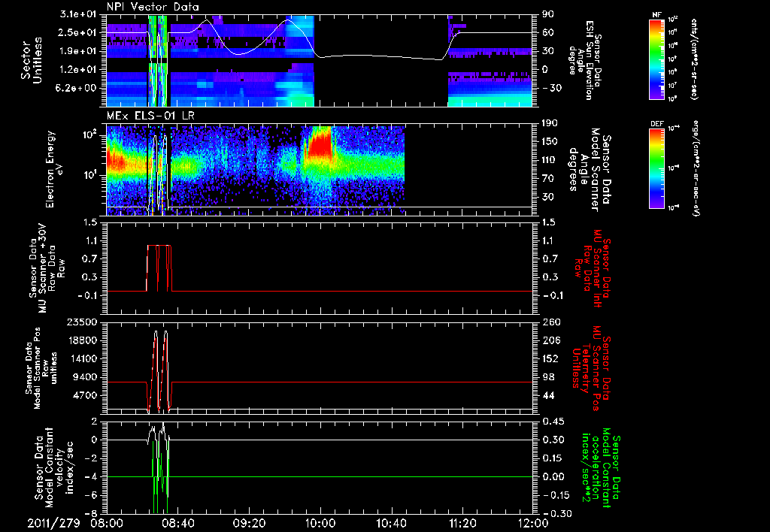Click the "Model Scanner Angle degrees" label
This screenshot has width=770, height=532.
(590, 170)
